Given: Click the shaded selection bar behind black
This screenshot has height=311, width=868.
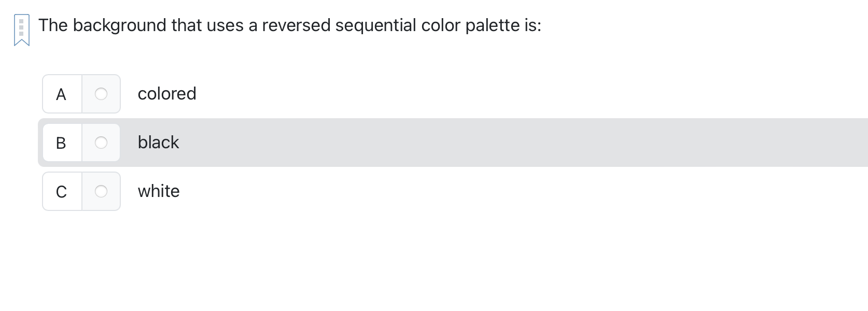Looking at the screenshot, I should click(467, 143).
